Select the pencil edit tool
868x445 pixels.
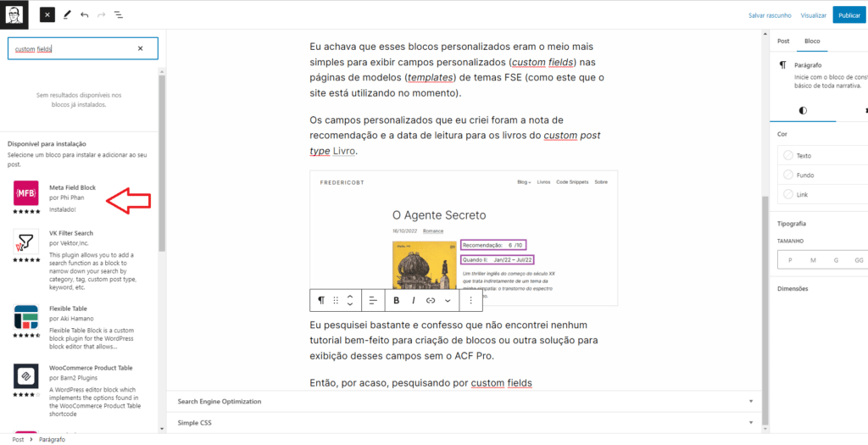(x=67, y=15)
